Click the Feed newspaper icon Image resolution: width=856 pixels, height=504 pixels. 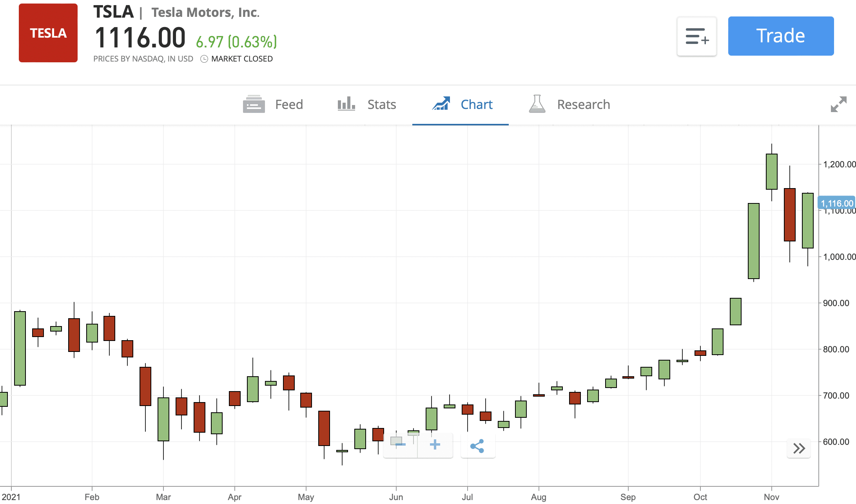tap(254, 104)
